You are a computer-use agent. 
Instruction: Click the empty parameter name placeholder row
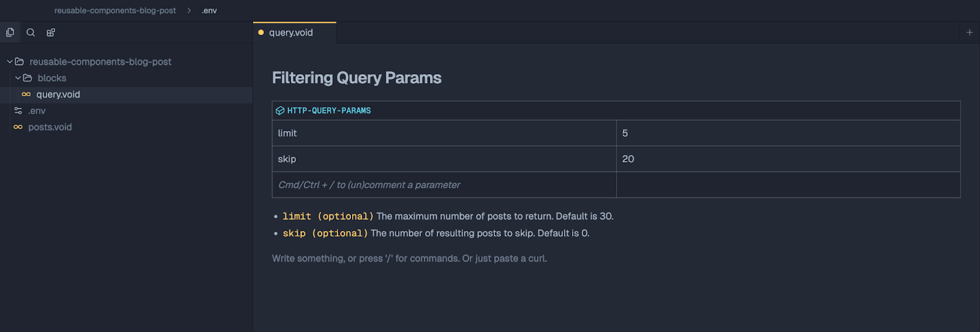[x=443, y=185]
